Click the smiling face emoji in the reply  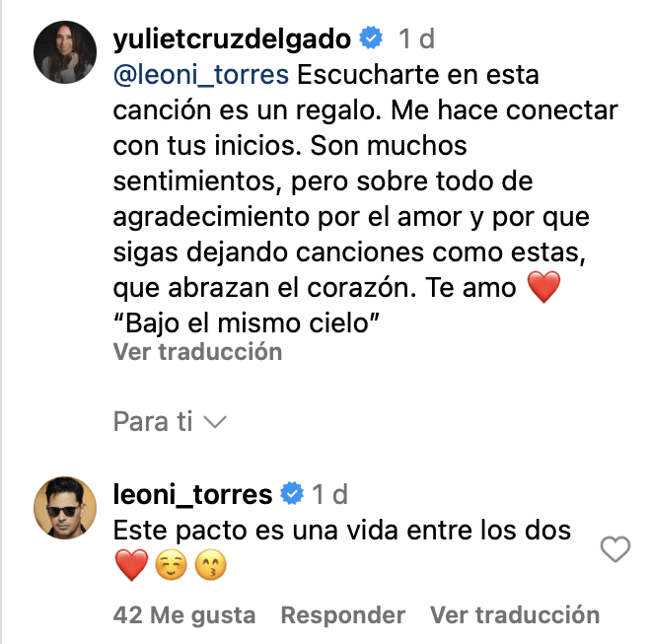tap(168, 566)
